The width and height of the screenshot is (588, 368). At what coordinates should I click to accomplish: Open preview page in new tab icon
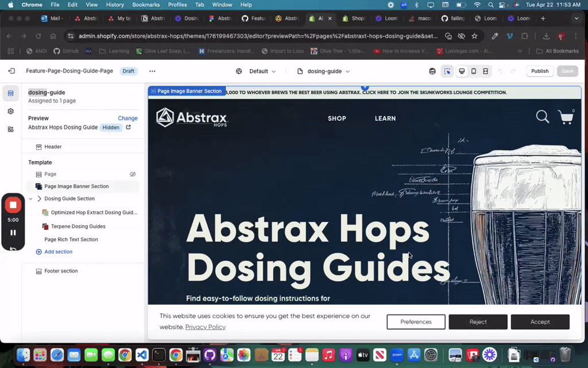(128, 127)
